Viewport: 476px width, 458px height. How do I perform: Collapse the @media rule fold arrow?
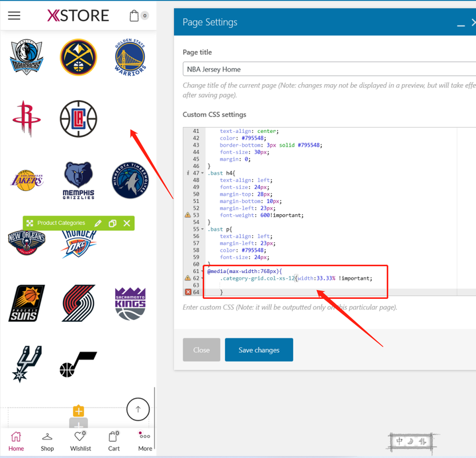coord(202,271)
